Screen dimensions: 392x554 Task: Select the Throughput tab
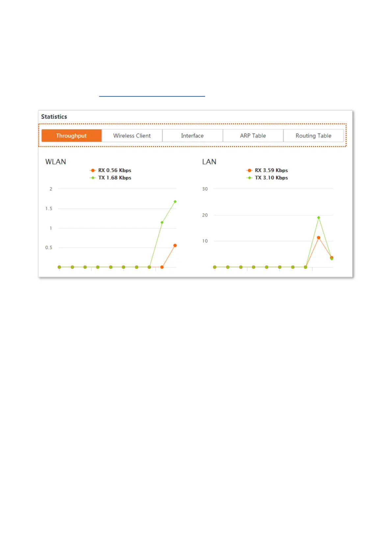click(x=71, y=136)
